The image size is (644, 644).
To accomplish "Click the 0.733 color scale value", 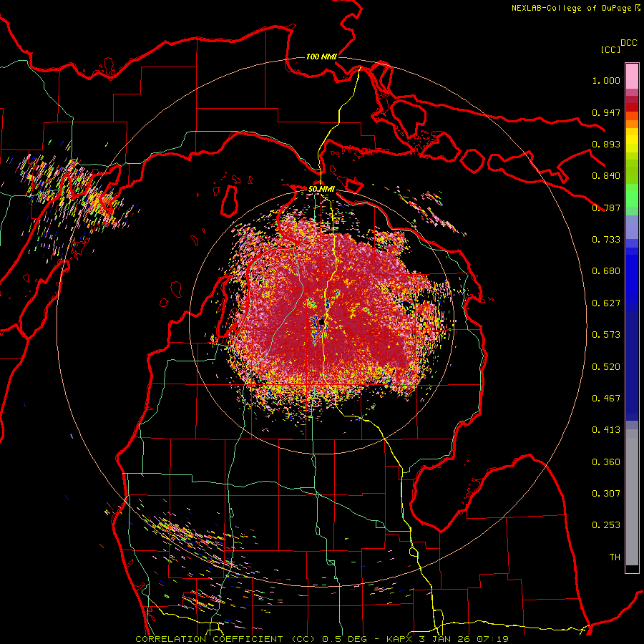I will (606, 240).
